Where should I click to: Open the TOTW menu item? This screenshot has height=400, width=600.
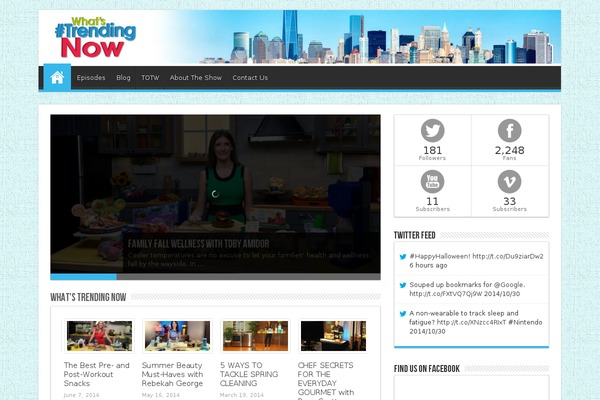(150, 78)
